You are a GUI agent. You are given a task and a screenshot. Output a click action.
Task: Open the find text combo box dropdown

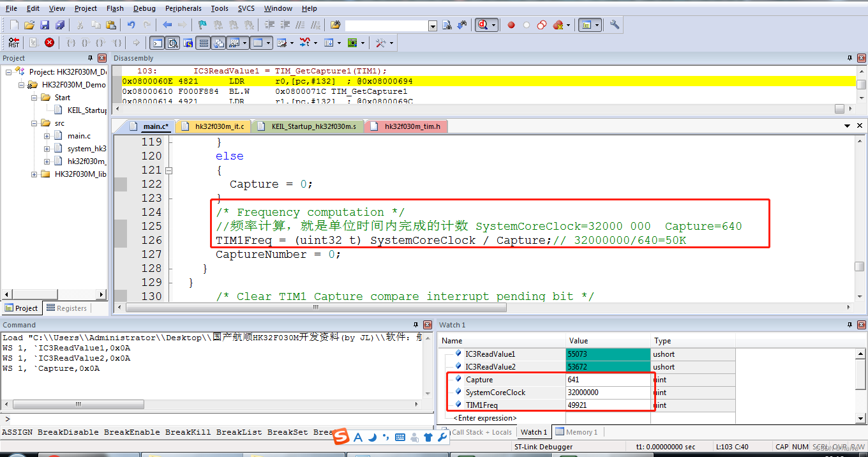pos(432,26)
